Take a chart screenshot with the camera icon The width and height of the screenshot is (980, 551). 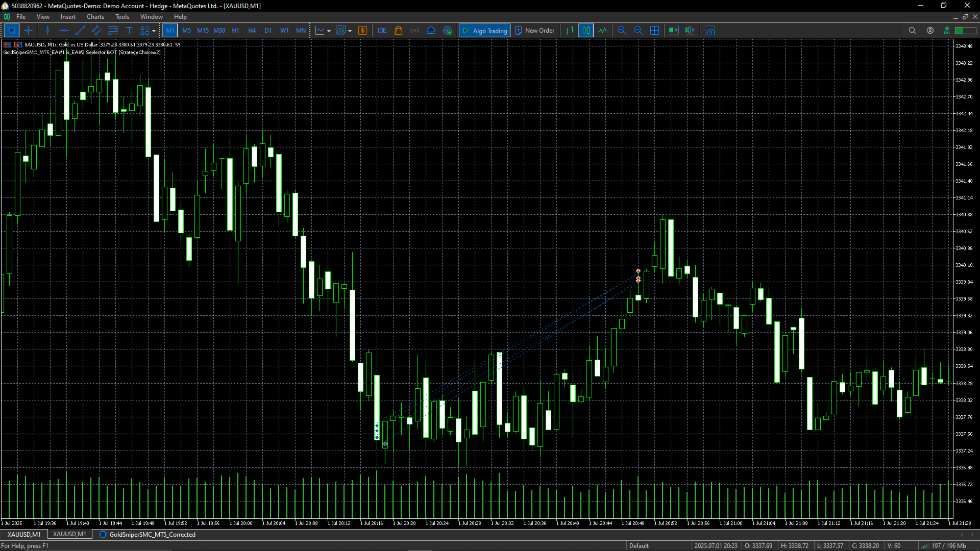710,31
